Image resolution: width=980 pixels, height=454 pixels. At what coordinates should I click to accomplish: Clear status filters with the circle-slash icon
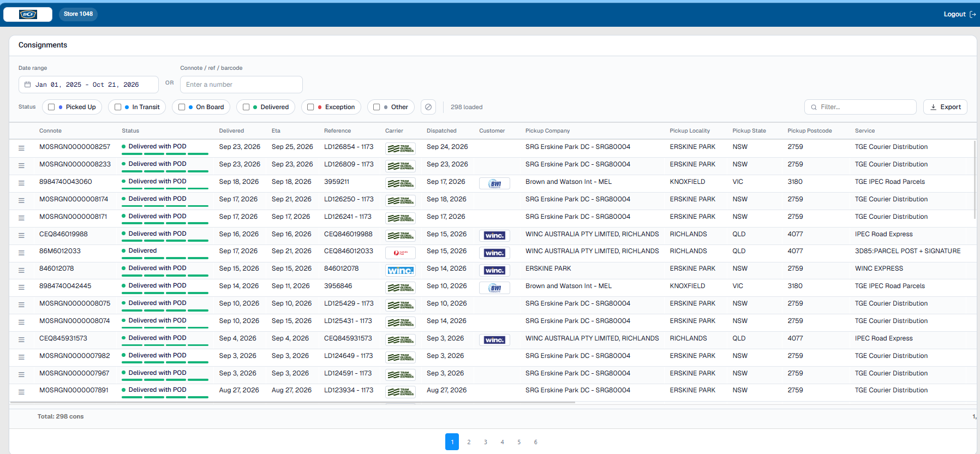pyautogui.click(x=428, y=107)
